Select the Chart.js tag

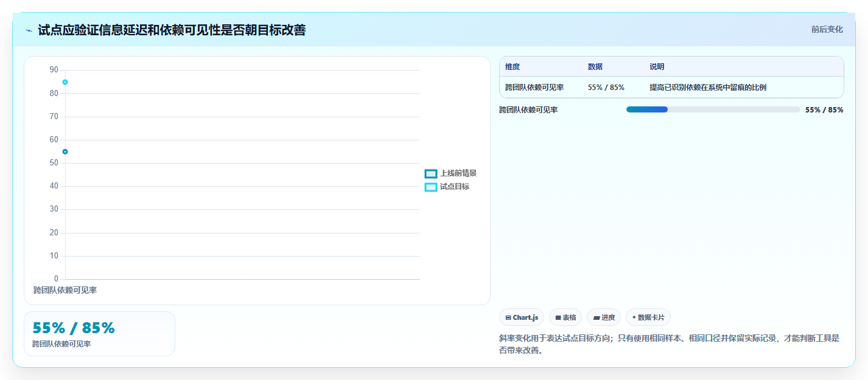521,317
